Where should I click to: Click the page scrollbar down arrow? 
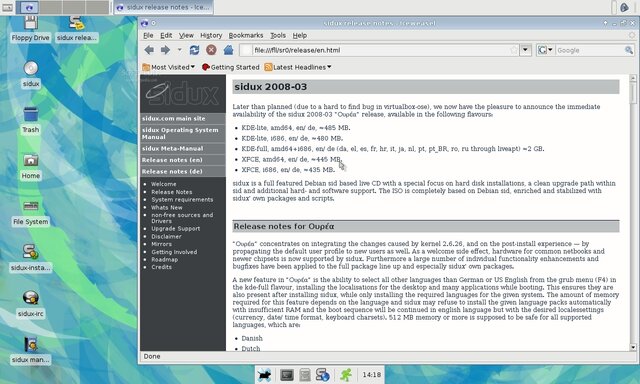(633, 348)
